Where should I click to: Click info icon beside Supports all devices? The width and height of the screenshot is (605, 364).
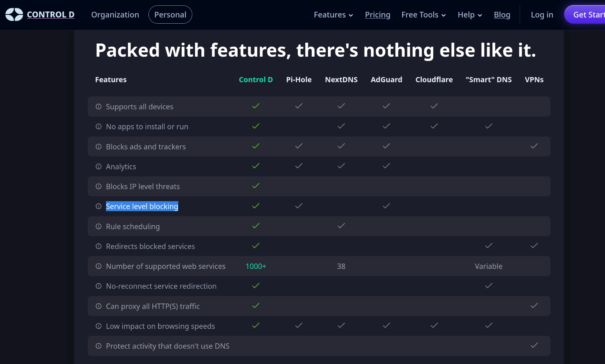coord(99,107)
